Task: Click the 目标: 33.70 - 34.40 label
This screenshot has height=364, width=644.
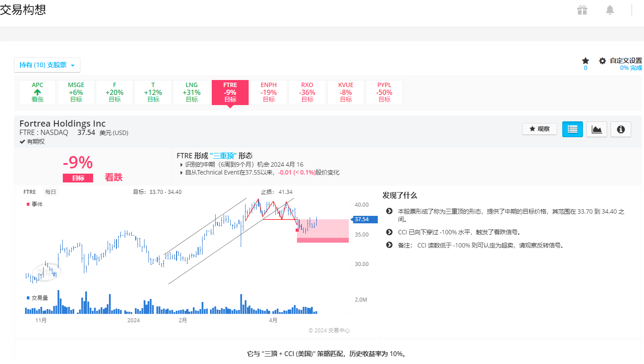Action: (157, 192)
